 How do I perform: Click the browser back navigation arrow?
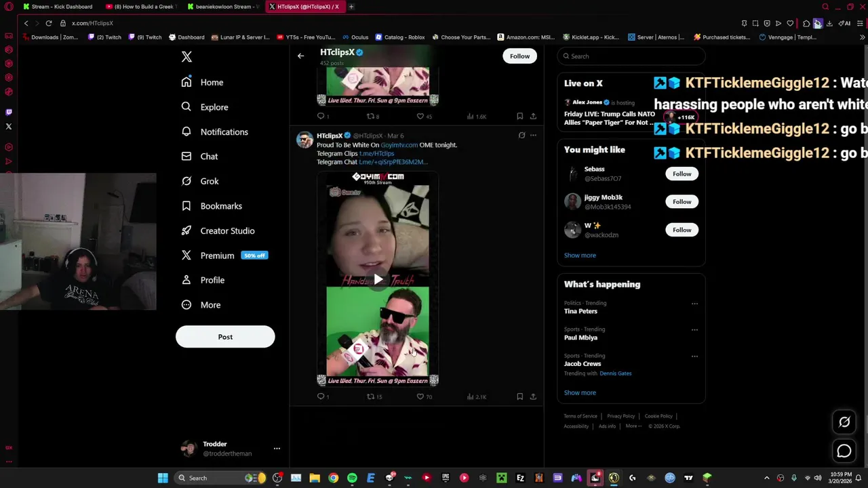pos(26,23)
